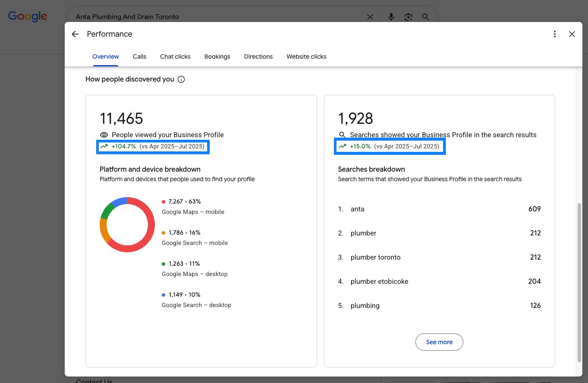Image resolution: width=588 pixels, height=383 pixels.
Task: Clear the search box with the X icon
Action: point(370,17)
